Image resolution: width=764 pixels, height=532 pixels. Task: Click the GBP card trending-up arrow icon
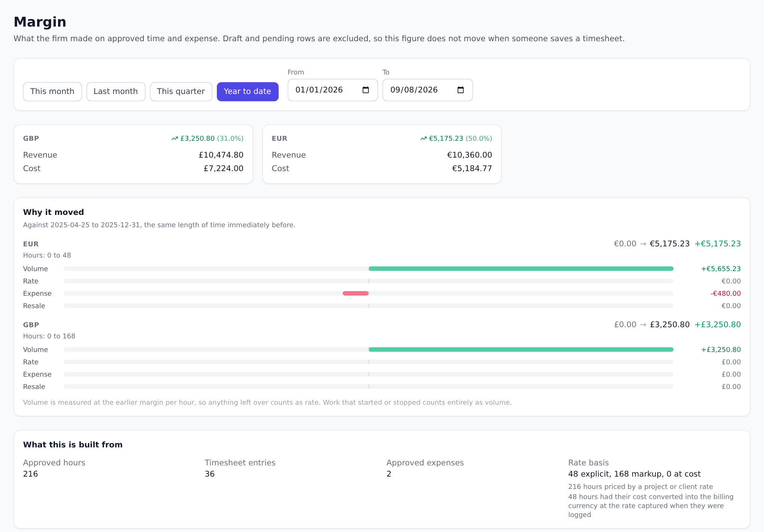point(175,139)
